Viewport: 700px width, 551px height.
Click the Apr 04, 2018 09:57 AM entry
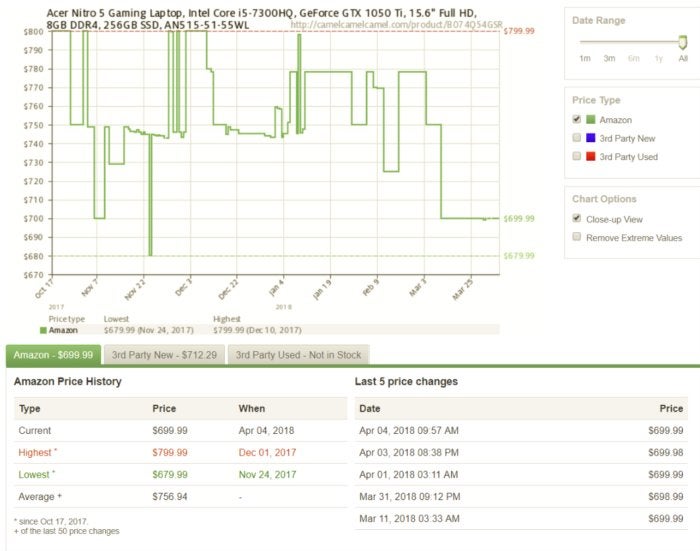pos(408,430)
